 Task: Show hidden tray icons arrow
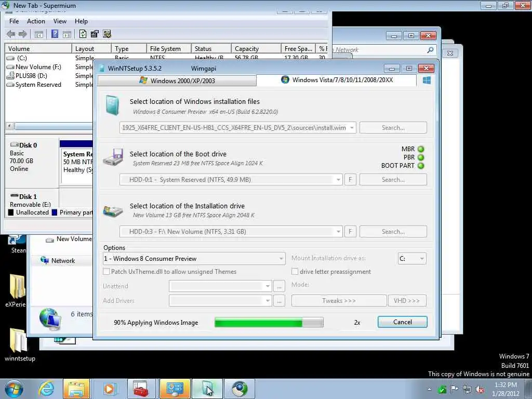(x=430, y=389)
